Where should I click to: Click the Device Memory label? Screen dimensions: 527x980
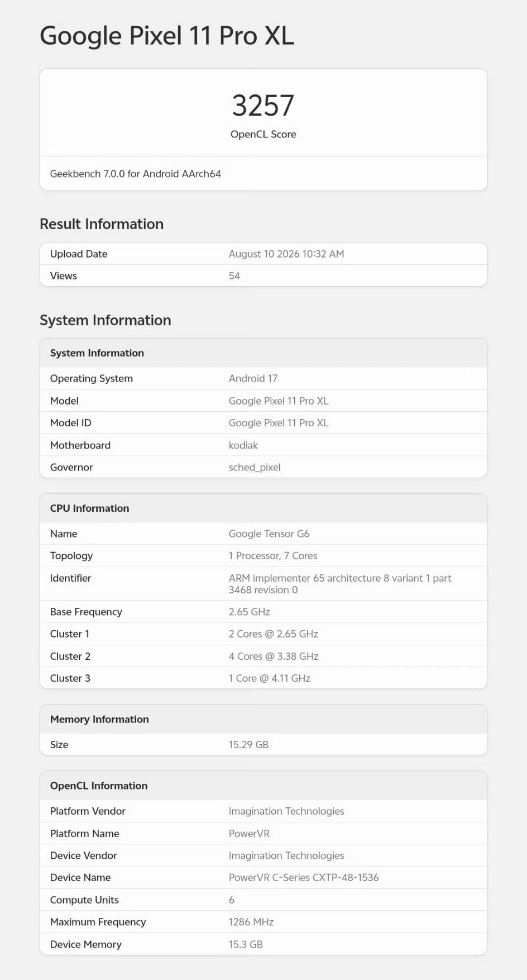click(86, 945)
